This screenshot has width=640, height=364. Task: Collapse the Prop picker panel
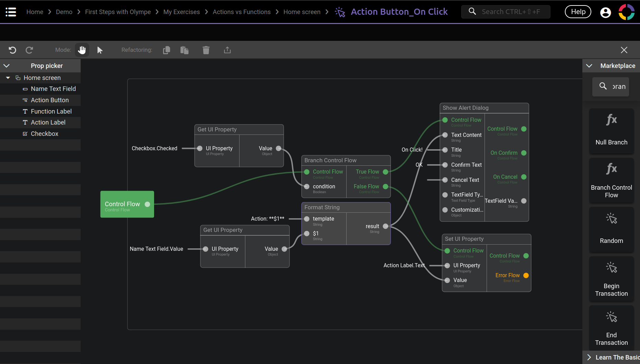[7, 66]
